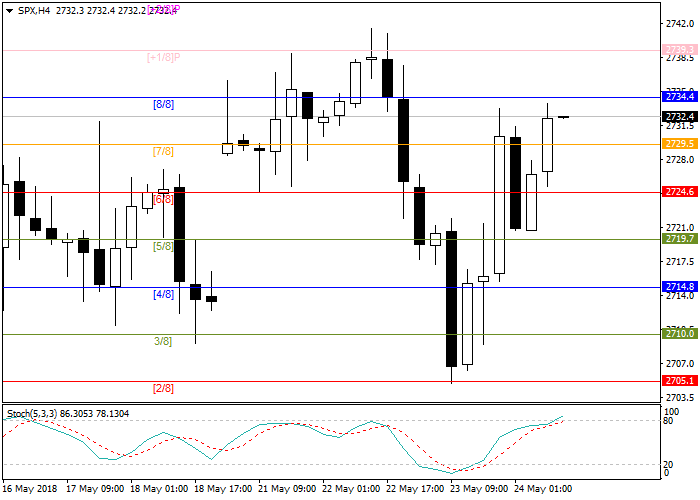The height and width of the screenshot is (500, 700).
Task: Click the stochastic scale value 80
Action: (x=670, y=421)
